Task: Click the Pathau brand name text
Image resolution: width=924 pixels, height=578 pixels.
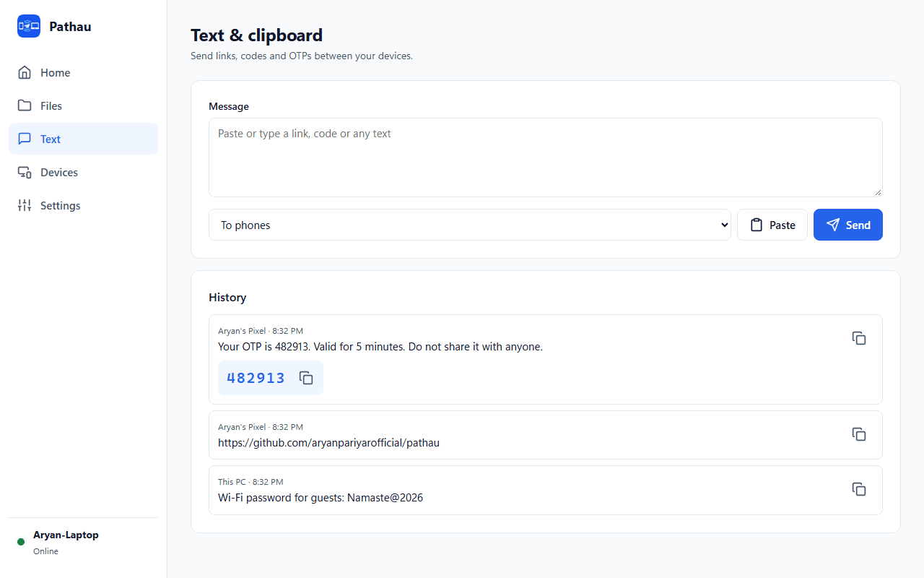Action: point(70,27)
